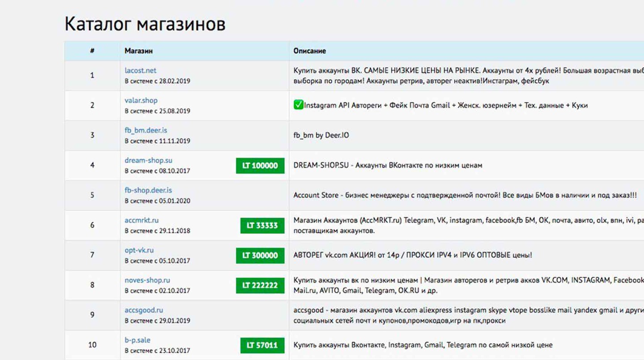Select text 'В системе с 11.11.2019'
The height and width of the screenshot is (360, 644).
click(157, 141)
